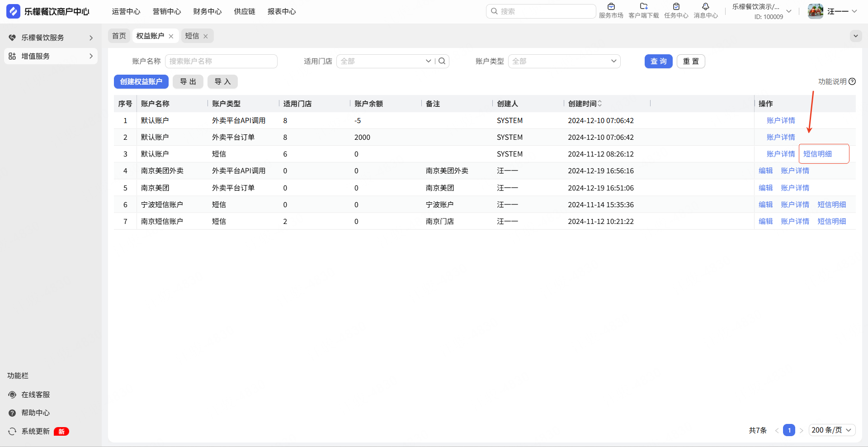
Task: Open the 财务中心 top menu
Action: click(x=207, y=11)
